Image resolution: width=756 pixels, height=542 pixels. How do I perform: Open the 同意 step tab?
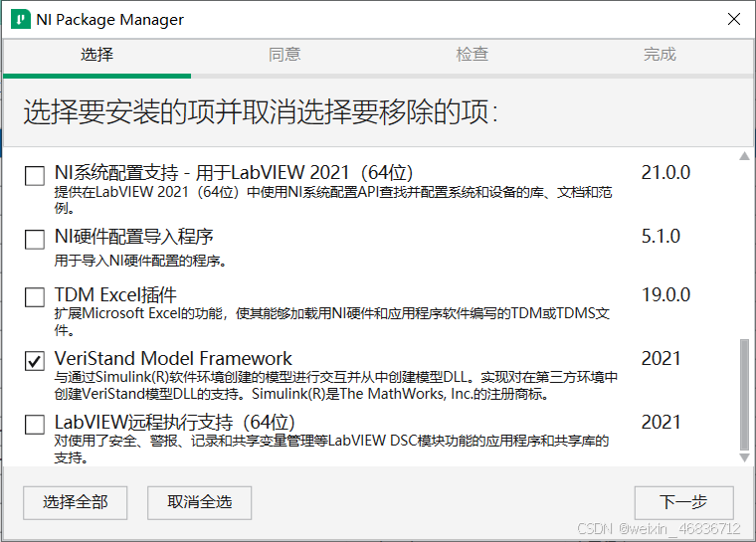point(284,55)
